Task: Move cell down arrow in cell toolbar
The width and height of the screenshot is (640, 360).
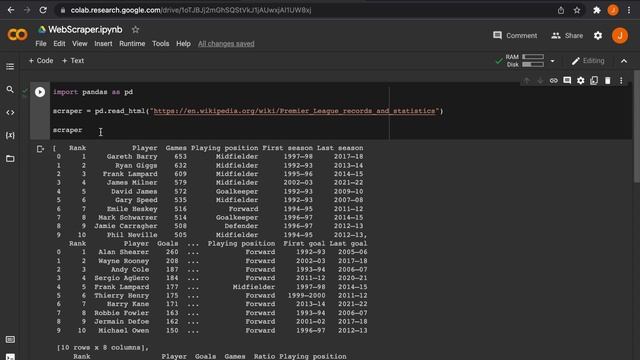Action: click(x=540, y=81)
